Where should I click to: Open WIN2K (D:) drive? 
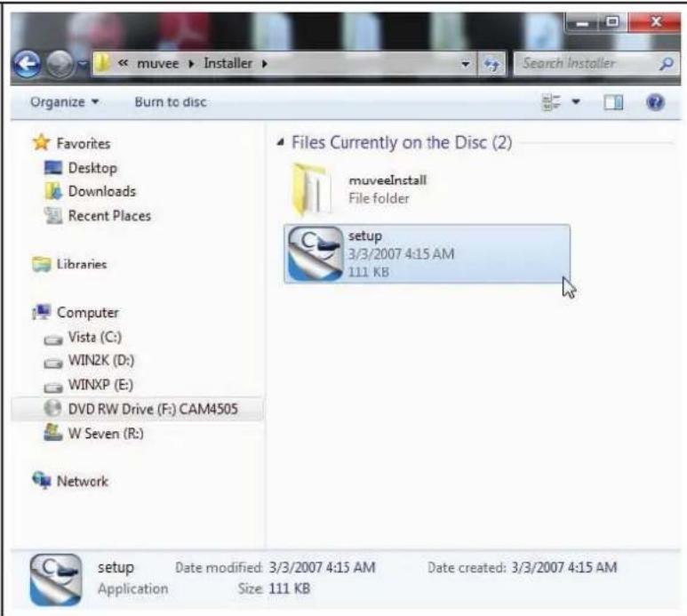[x=101, y=361]
